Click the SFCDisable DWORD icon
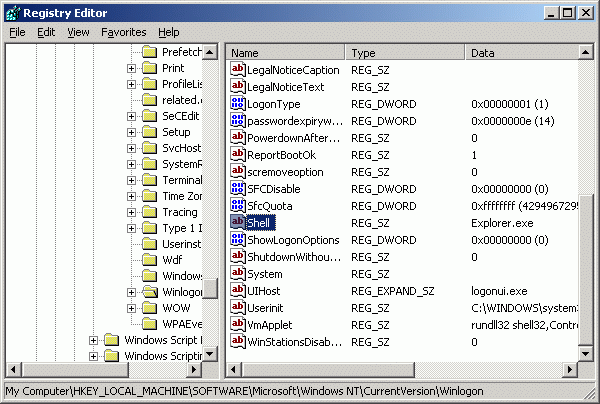This screenshot has height=404, width=600. click(x=238, y=189)
